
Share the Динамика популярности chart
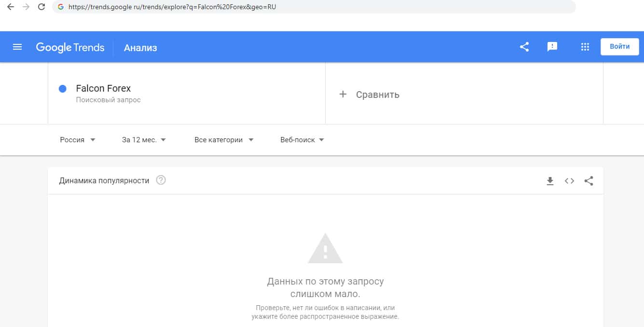click(x=589, y=181)
